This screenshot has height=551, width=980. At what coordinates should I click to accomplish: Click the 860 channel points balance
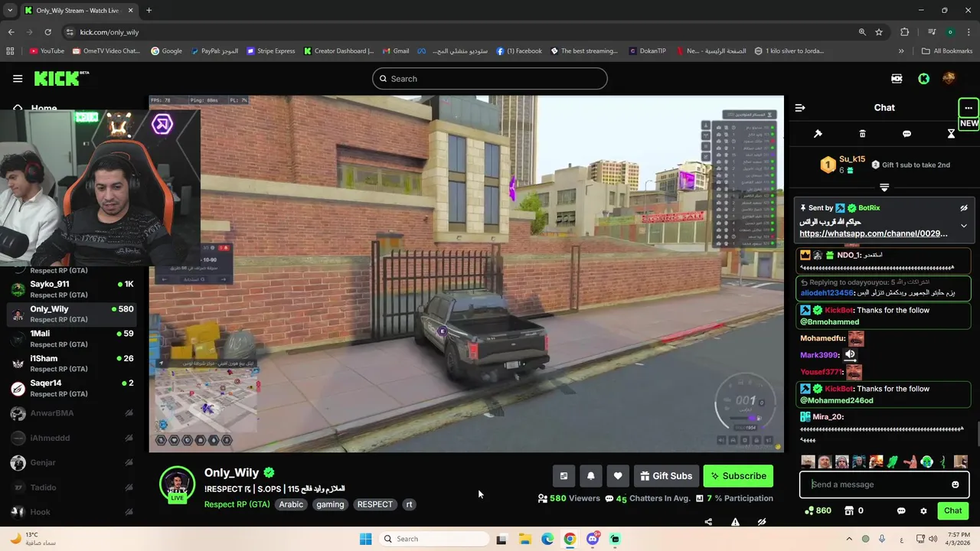pyautogui.click(x=818, y=510)
